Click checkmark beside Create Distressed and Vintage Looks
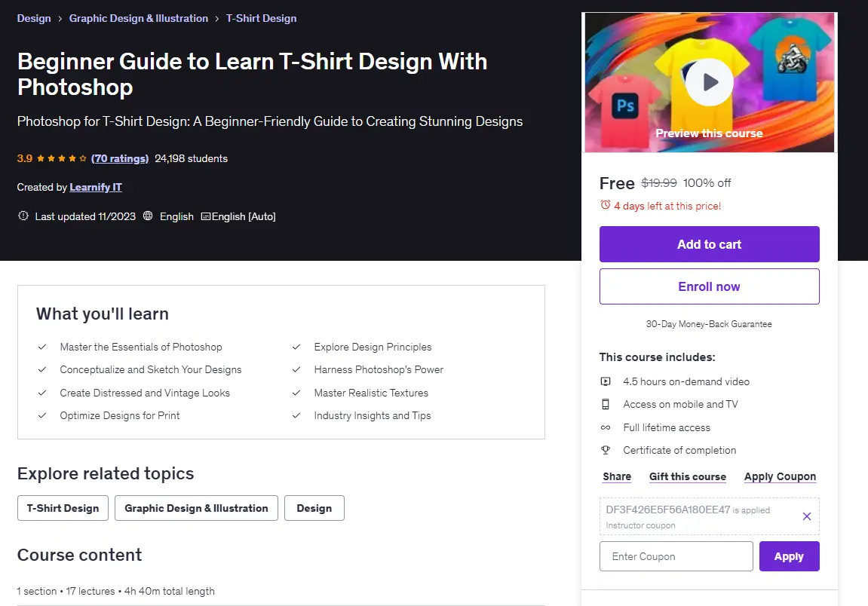The height and width of the screenshot is (606, 868). point(42,393)
